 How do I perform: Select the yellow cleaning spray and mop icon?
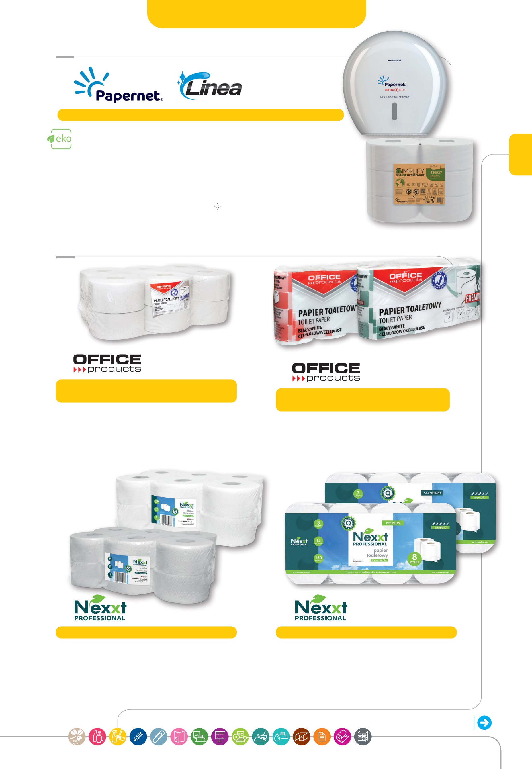coord(118,736)
